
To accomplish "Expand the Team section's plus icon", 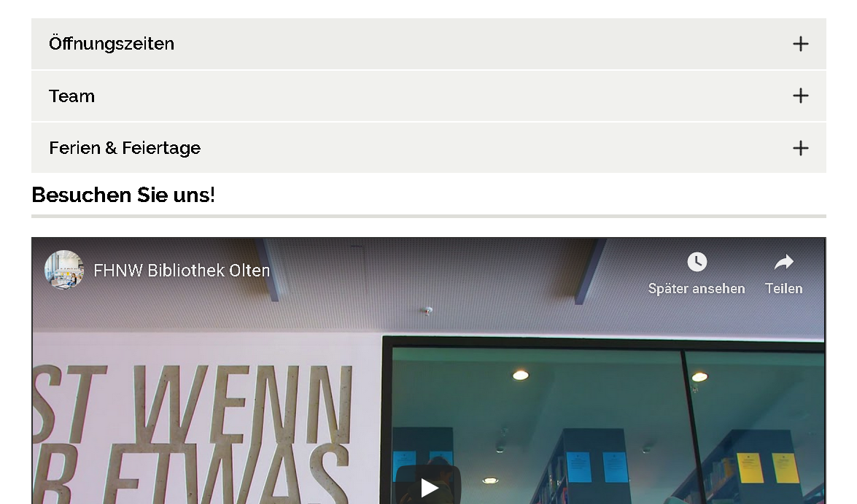I will [800, 96].
